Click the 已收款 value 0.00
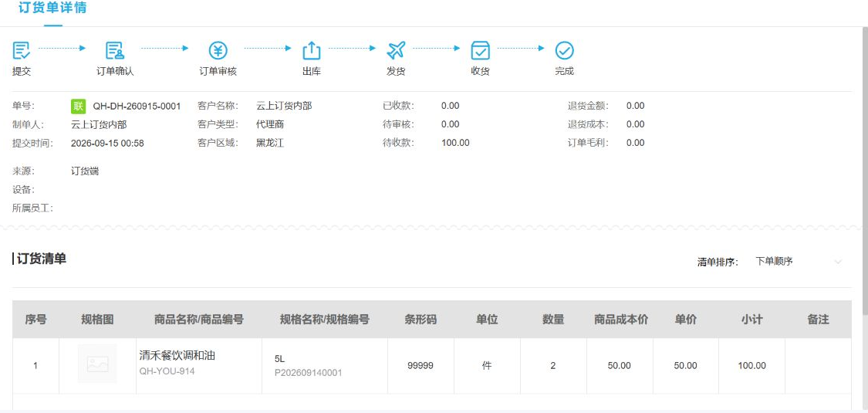 tap(450, 106)
